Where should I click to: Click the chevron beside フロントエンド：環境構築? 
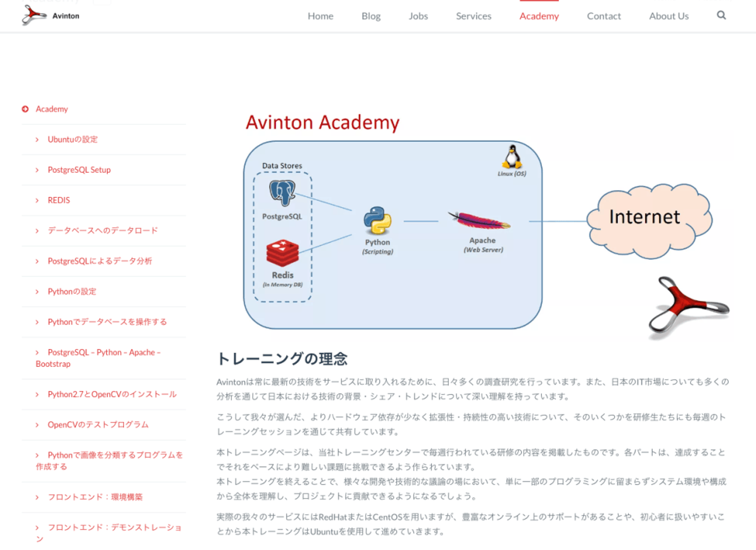pos(37,498)
